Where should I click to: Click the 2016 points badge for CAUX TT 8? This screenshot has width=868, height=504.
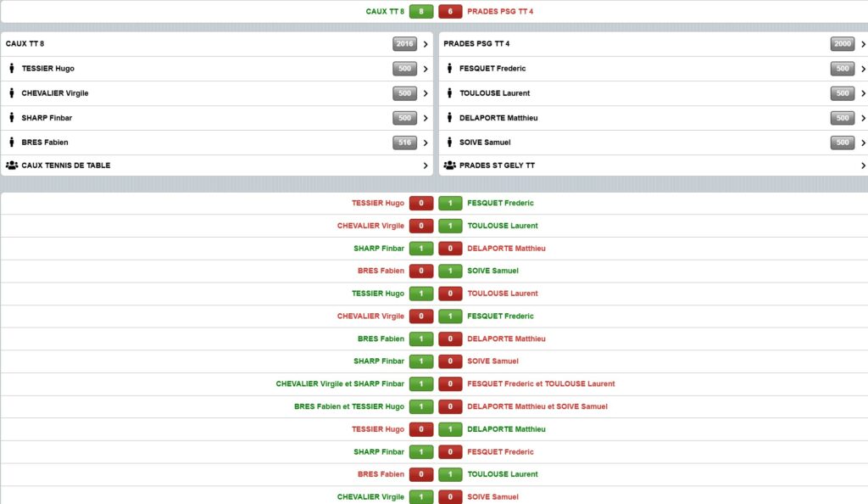[x=405, y=44]
